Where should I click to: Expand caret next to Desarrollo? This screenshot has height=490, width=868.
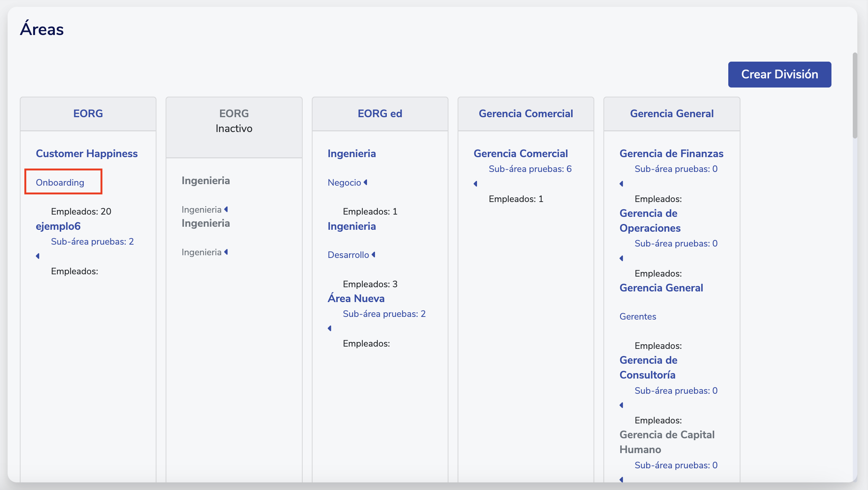coord(373,255)
